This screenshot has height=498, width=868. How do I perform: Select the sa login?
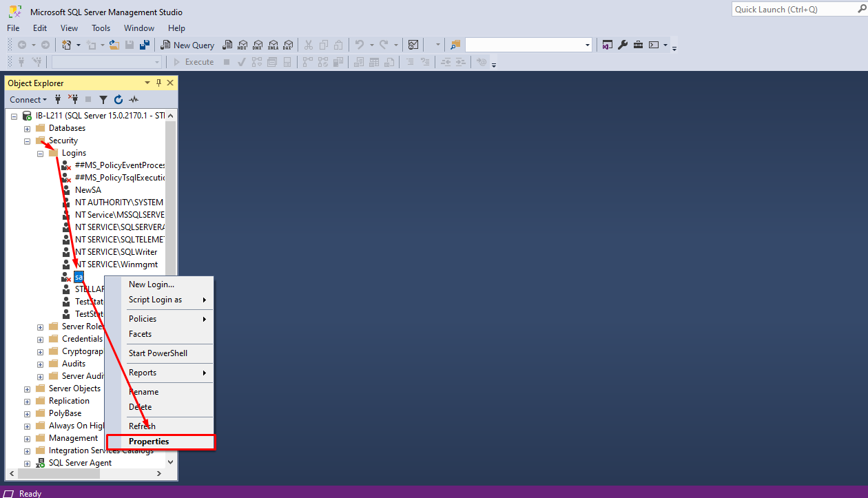coord(79,277)
